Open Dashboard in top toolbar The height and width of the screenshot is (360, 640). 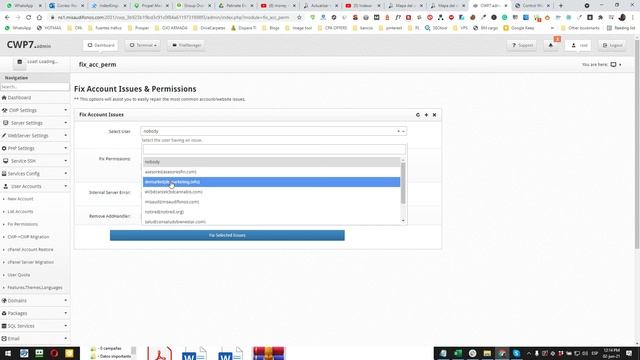coord(101,45)
